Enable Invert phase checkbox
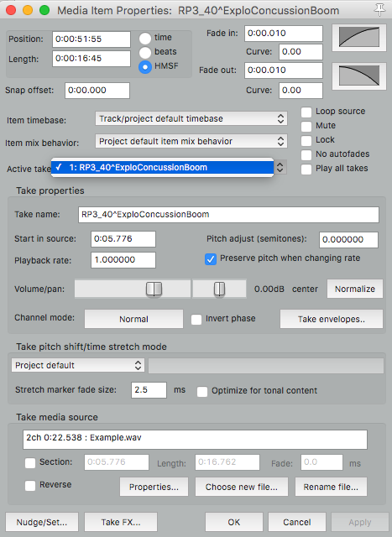Image resolution: width=392 pixels, height=537 pixels. pyautogui.click(x=196, y=320)
